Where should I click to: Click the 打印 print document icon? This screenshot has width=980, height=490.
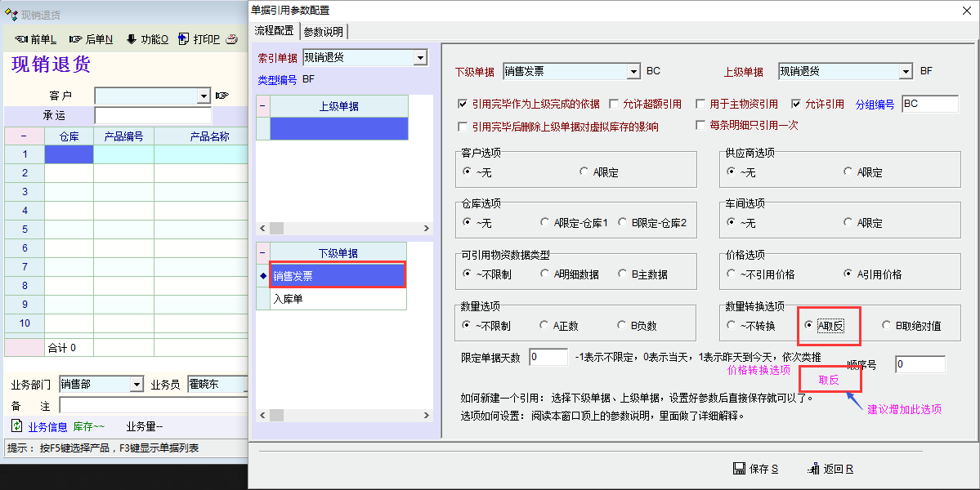pyautogui.click(x=184, y=39)
